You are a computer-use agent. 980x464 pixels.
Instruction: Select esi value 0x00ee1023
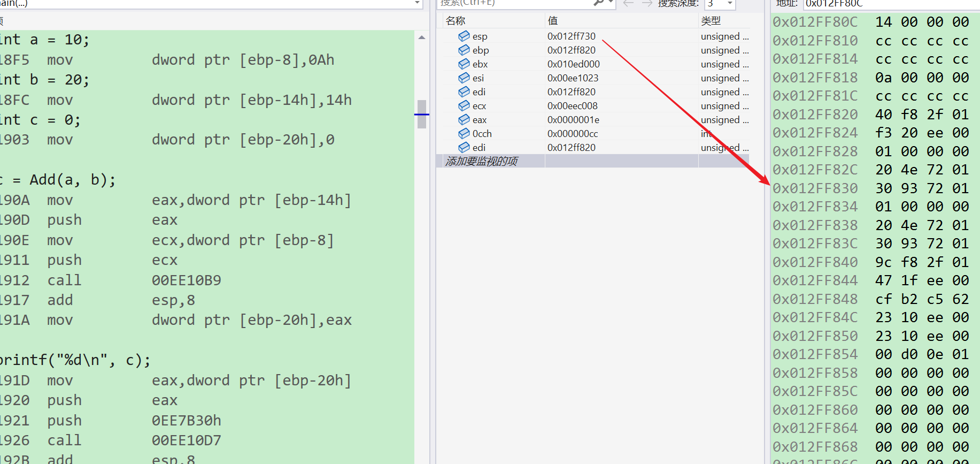tap(573, 78)
